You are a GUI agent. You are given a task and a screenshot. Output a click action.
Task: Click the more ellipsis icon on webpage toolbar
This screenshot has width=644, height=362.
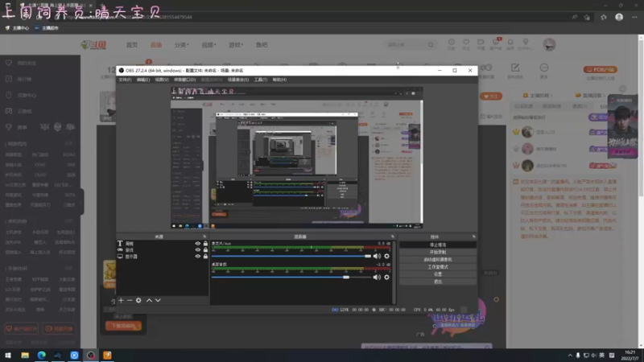point(544,68)
